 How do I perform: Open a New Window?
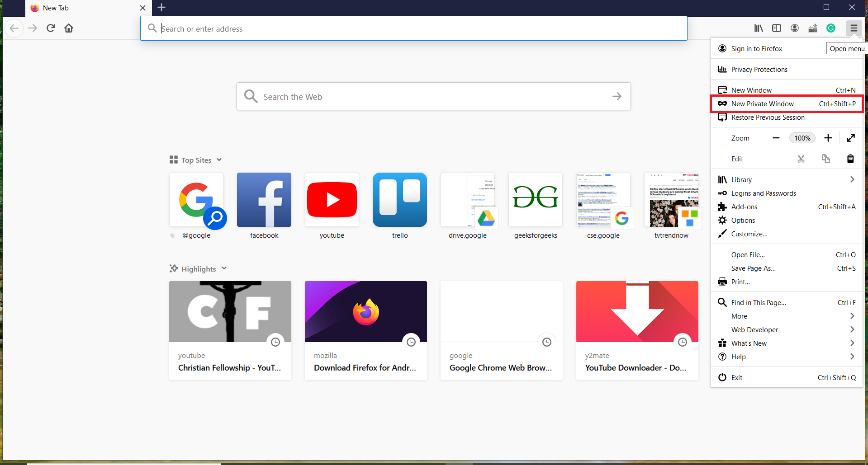(787, 90)
